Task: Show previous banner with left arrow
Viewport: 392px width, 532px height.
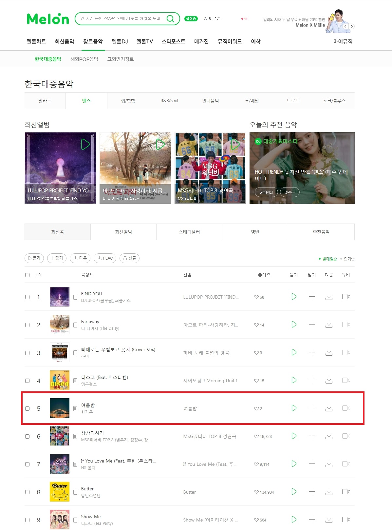Action: click(x=345, y=26)
